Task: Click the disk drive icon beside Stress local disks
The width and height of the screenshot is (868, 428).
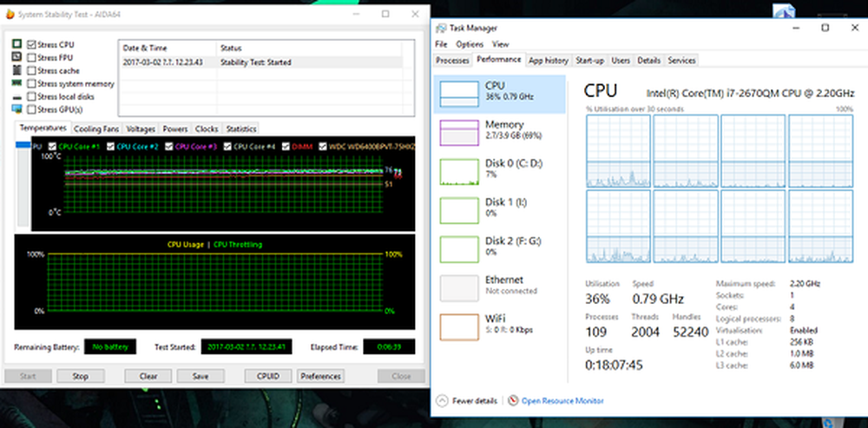Action: point(16,97)
